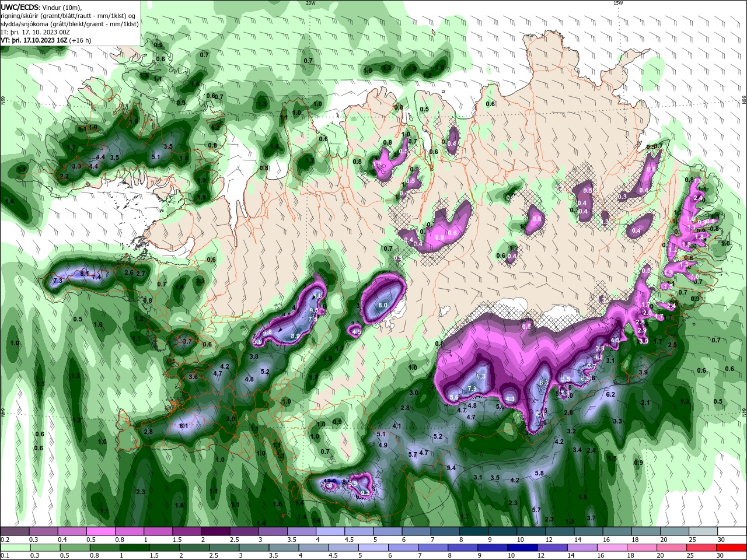Click the 3.6 precipitation value in the southwest
Screen dimensions: 747x560
click(194, 377)
